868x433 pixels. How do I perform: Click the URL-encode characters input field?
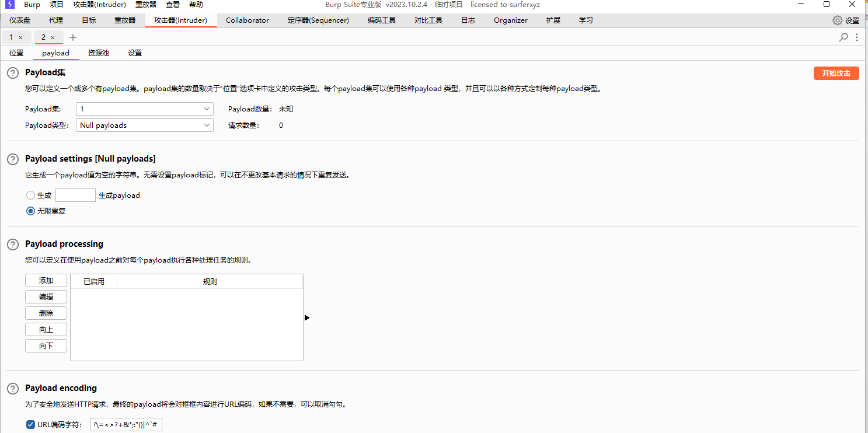126,425
